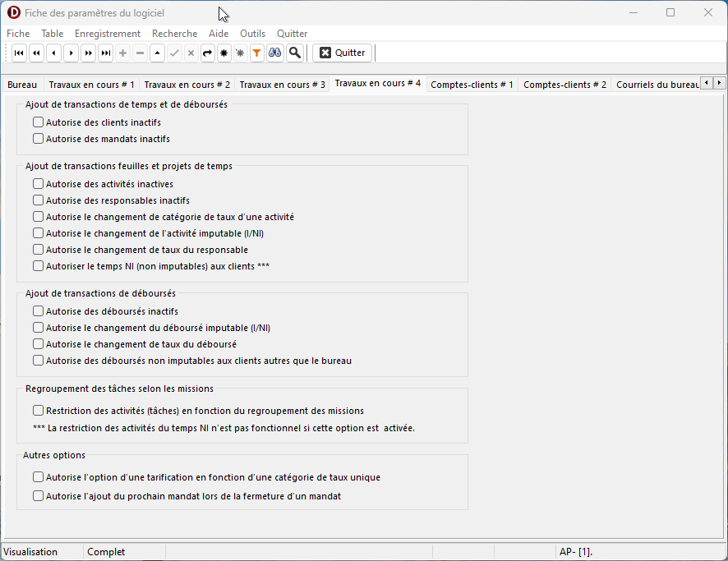Open the Aide menu
Viewport: 728px width, 561px height.
(x=219, y=34)
